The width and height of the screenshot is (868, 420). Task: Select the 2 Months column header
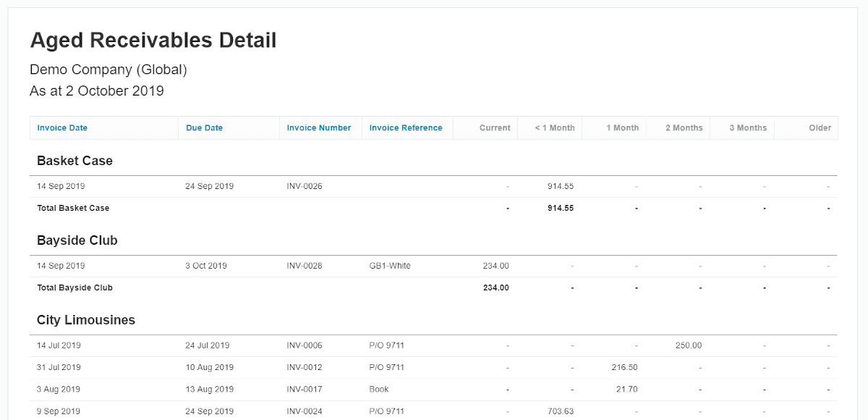[x=684, y=127]
